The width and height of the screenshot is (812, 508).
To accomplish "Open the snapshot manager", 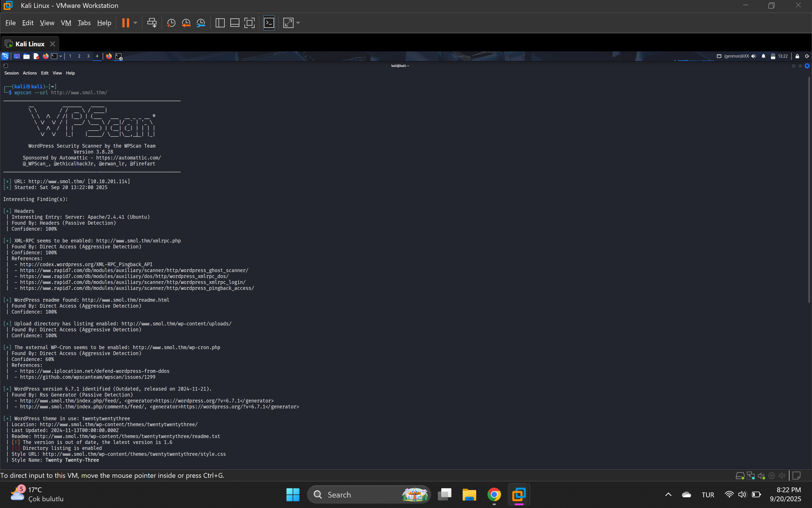I will pos(201,23).
